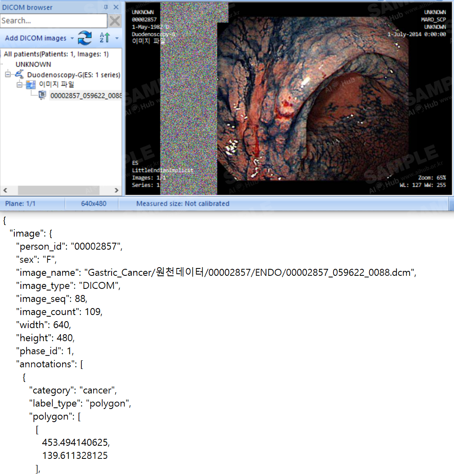Viewport: 454px width, 476px height.
Task: Pin the DICOM browser panel
Action: [106, 7]
